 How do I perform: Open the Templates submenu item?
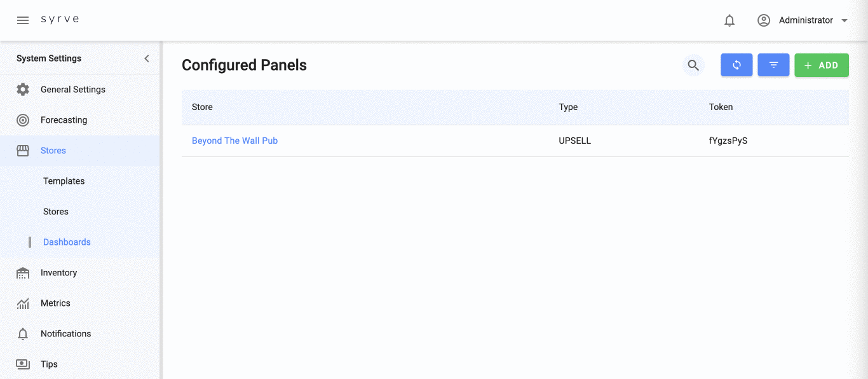point(64,181)
